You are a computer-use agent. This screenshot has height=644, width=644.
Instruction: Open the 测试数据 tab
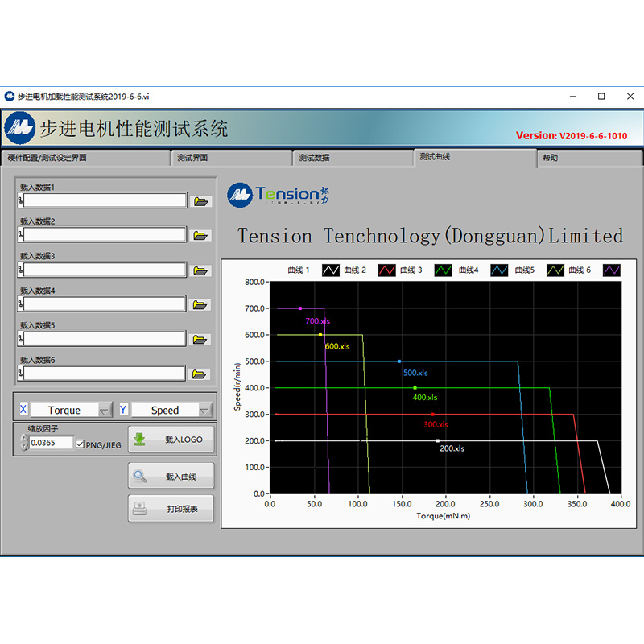pyautogui.click(x=352, y=158)
